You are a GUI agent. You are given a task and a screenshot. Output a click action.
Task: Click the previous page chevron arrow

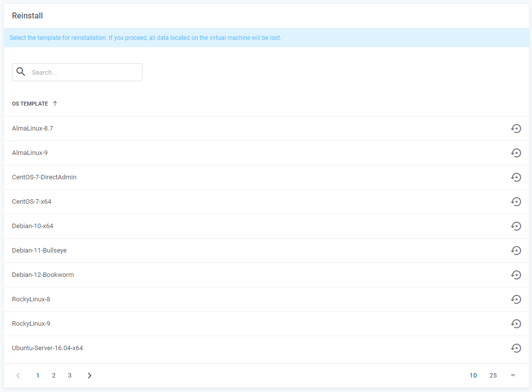click(18, 375)
